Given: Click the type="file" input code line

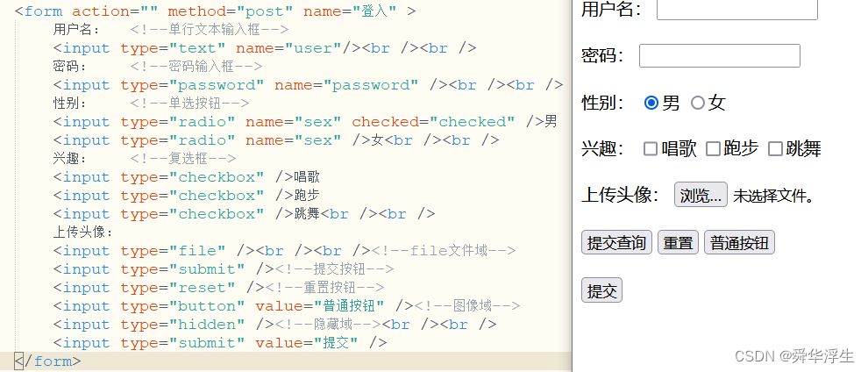Looking at the screenshot, I should [x=285, y=251].
